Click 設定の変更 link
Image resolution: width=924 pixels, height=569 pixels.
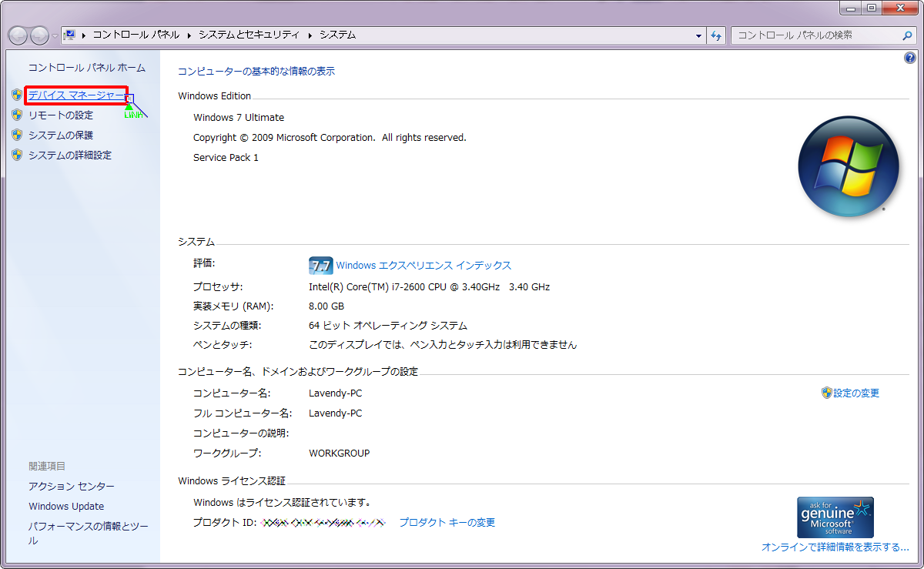pos(856,393)
